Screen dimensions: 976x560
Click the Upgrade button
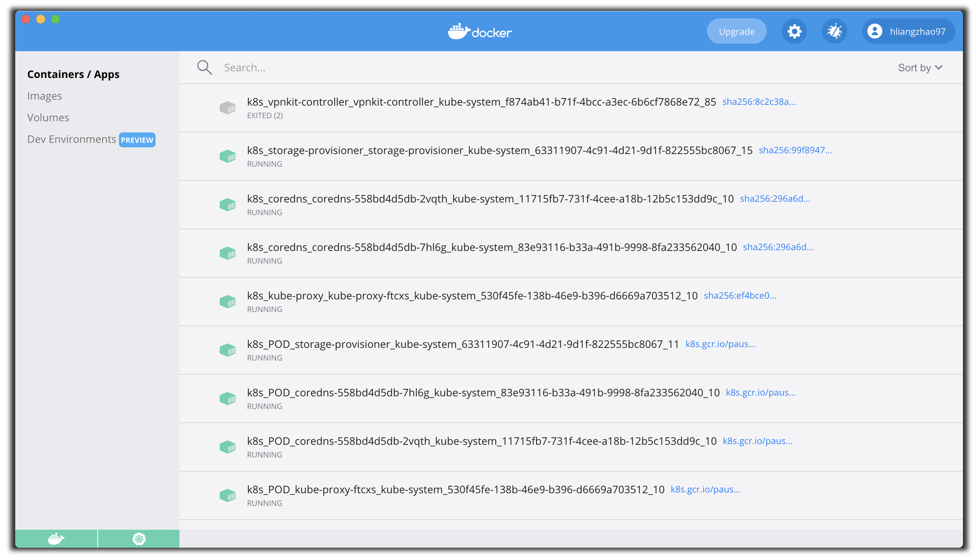tap(736, 31)
